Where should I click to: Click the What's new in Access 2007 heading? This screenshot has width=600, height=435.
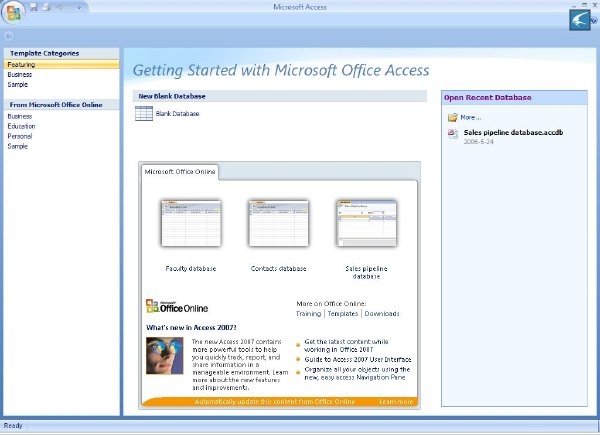coord(191,328)
